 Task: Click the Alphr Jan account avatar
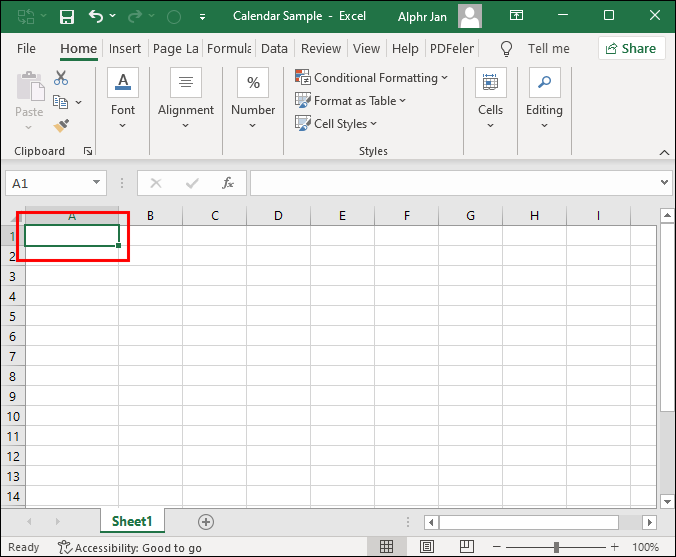click(470, 16)
